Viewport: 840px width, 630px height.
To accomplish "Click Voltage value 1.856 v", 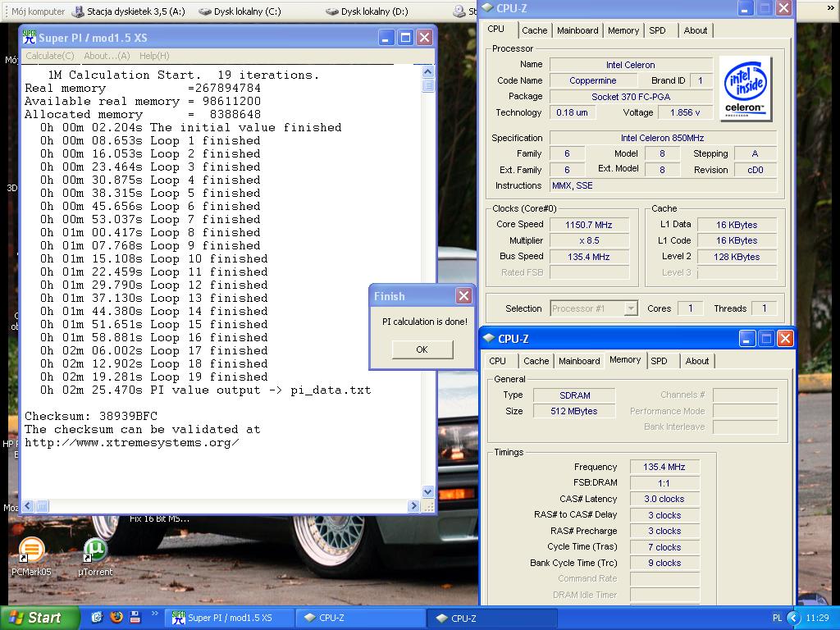I will (685, 112).
